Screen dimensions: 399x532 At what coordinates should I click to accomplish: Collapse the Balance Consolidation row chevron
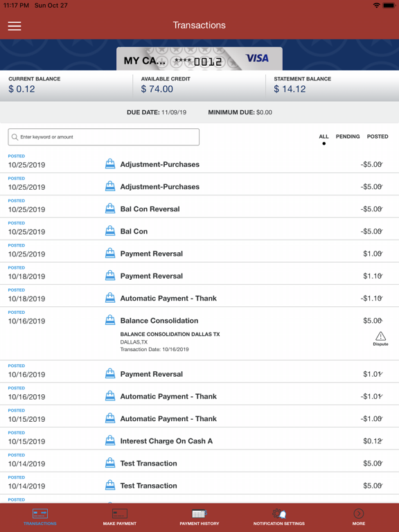381,320
